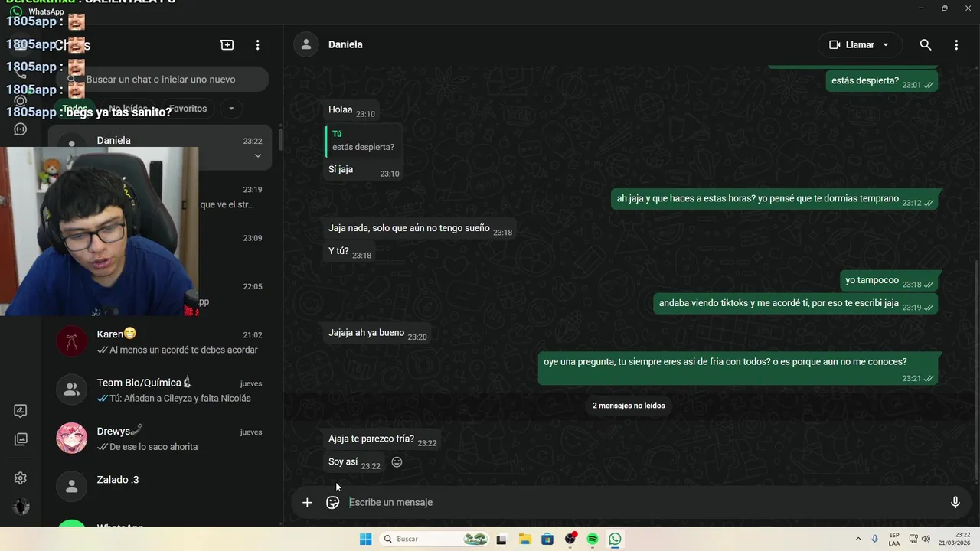Open the Status icon in the left sidebar

[21, 100]
